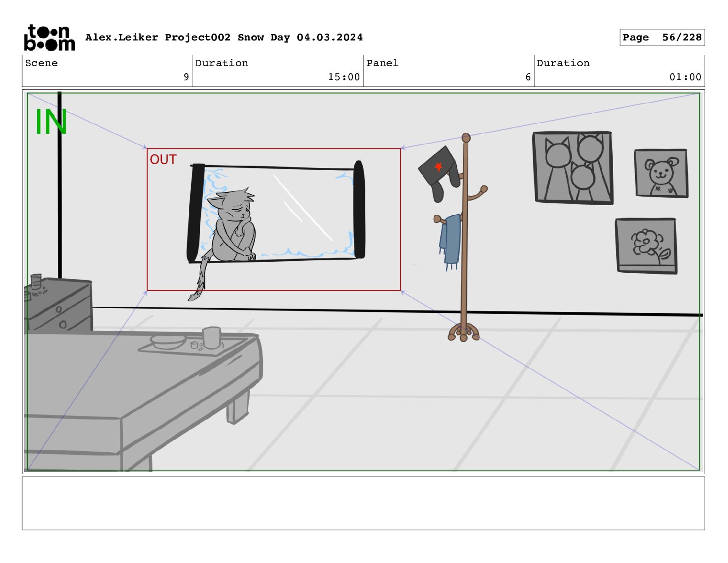Click the "Page 56/228" box

point(662,37)
